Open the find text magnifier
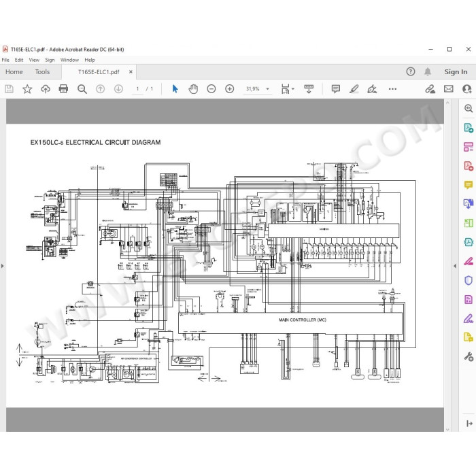This screenshot has height=476, width=476. pos(82,89)
